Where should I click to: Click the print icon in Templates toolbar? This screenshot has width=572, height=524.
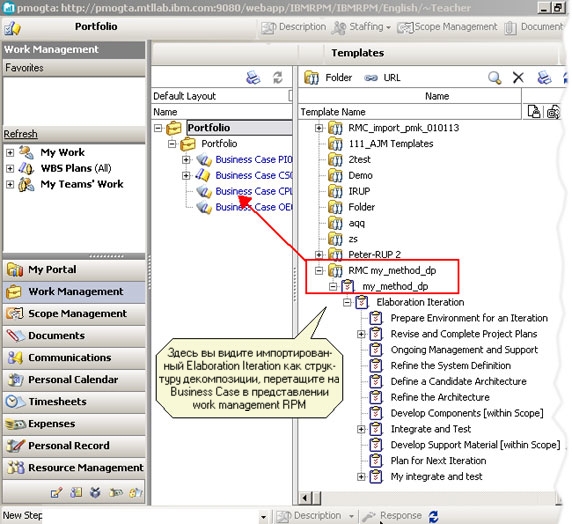544,77
